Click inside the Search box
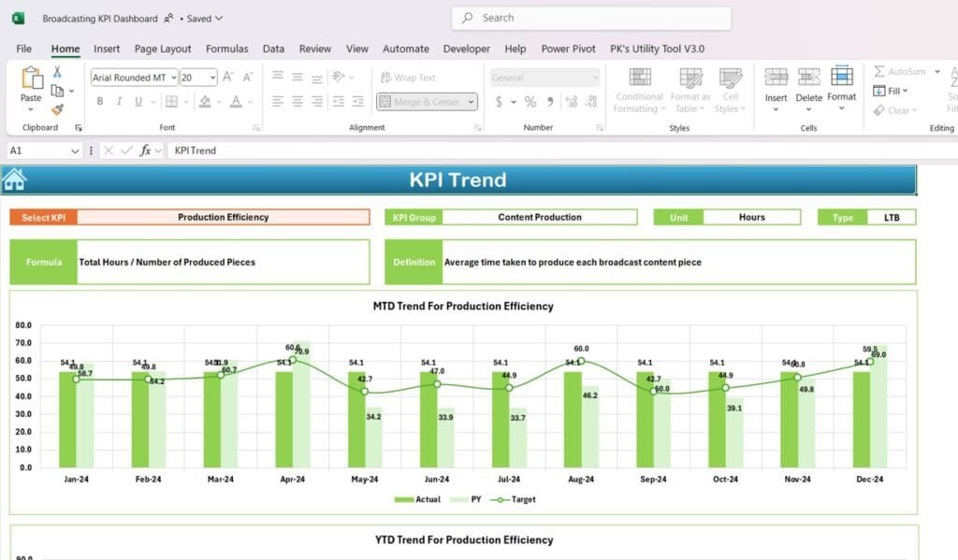Image resolution: width=958 pixels, height=560 pixels. tap(590, 18)
